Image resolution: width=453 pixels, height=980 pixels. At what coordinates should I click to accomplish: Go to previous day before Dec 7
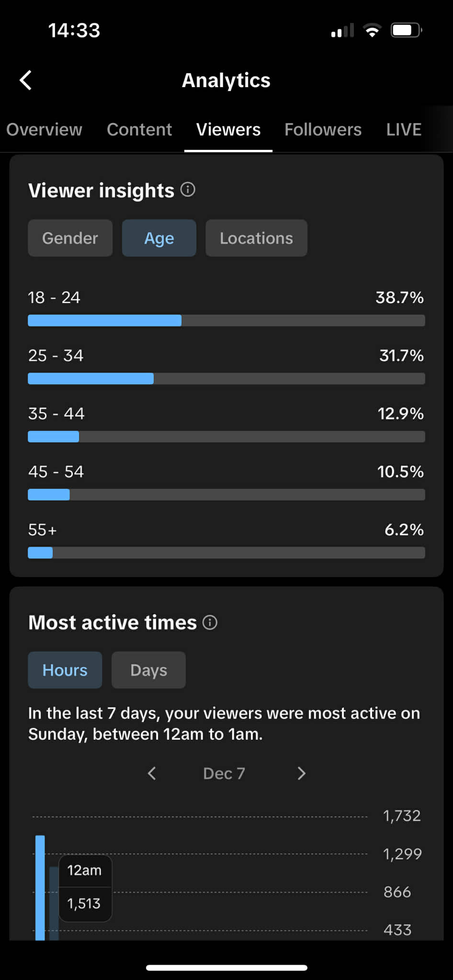[x=152, y=773]
